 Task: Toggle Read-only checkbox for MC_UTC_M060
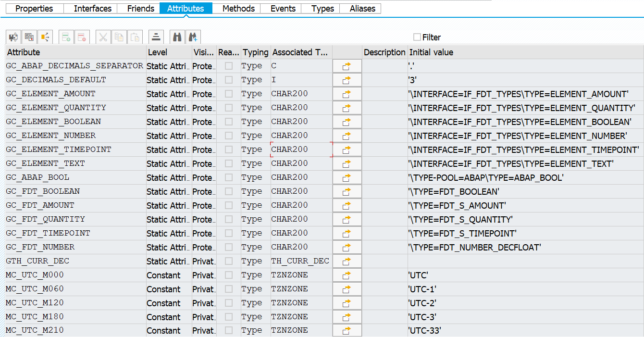[229, 289]
